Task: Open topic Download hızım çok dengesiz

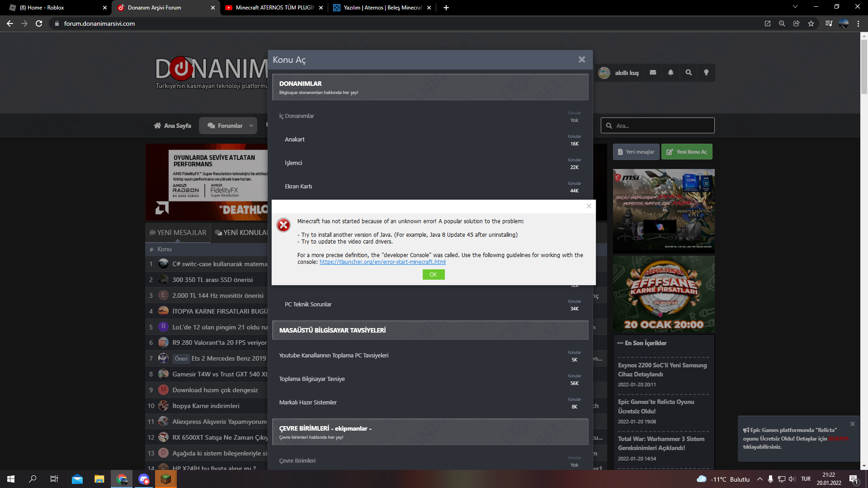Action: coord(215,390)
